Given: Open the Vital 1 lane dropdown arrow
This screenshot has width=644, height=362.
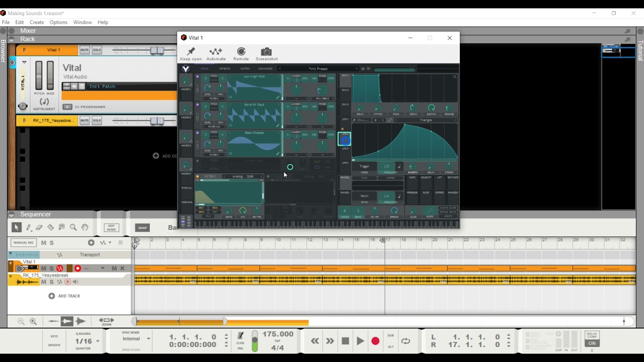Looking at the screenshot, I should pos(103,268).
